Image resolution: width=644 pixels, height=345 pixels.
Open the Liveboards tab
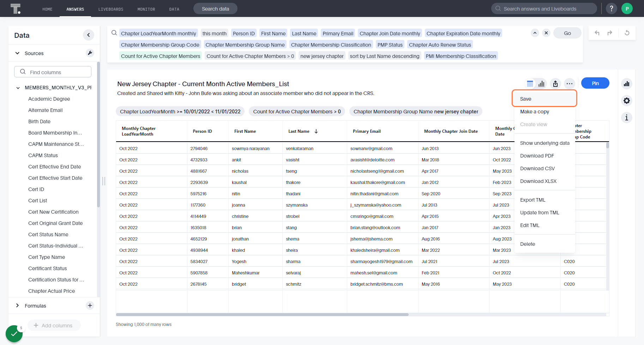[x=111, y=9]
